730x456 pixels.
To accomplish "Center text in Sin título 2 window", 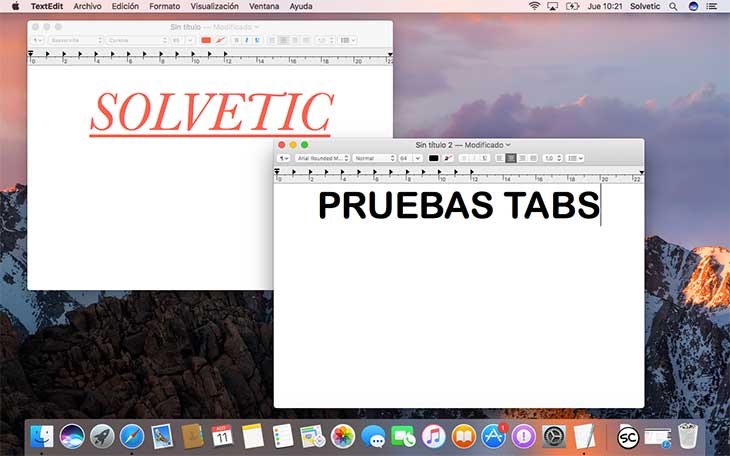I will coord(511,158).
